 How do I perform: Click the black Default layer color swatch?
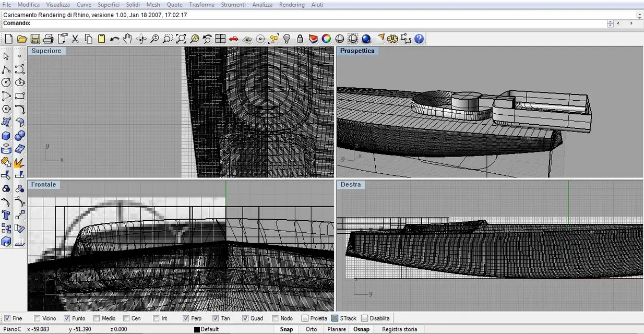tap(197, 329)
